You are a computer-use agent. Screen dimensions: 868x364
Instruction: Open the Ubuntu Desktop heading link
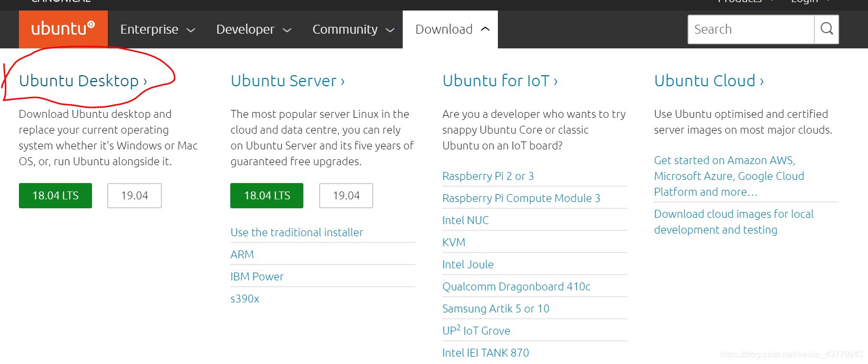point(83,81)
